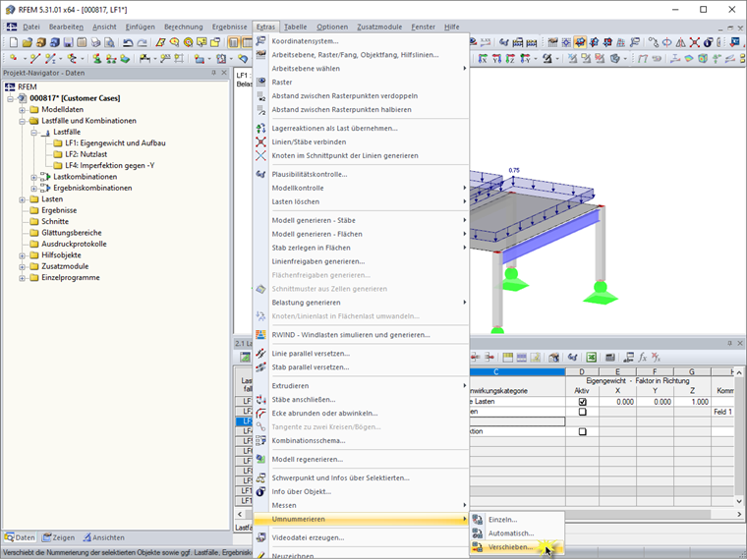Screen dimensions: 747x560
Task: Expand the Lasten tree node
Action: pos(22,199)
